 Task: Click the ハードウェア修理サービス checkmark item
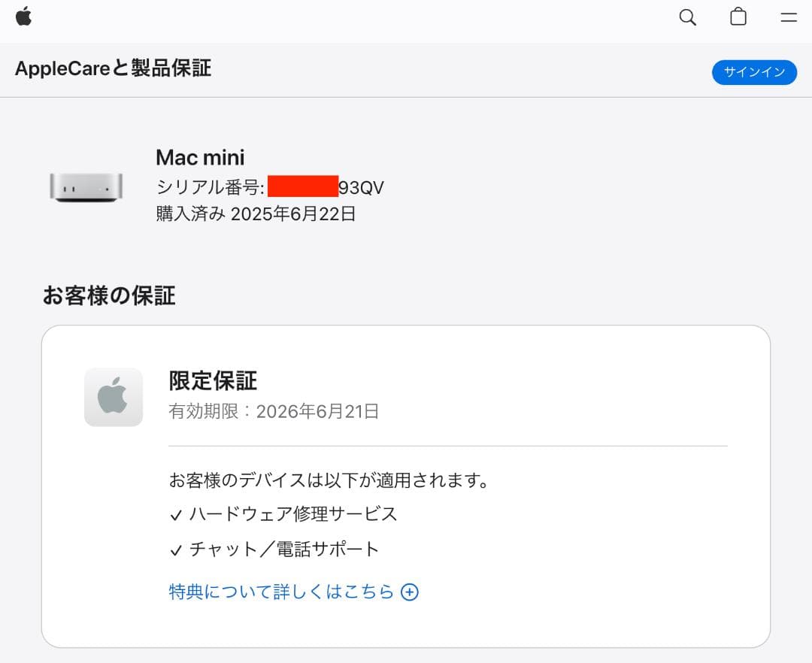click(283, 514)
